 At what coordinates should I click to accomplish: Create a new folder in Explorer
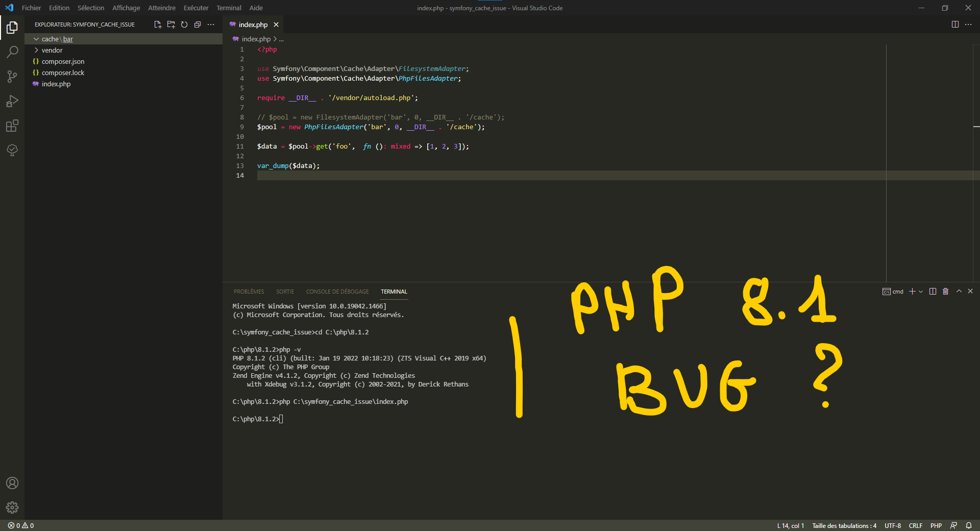click(x=171, y=25)
